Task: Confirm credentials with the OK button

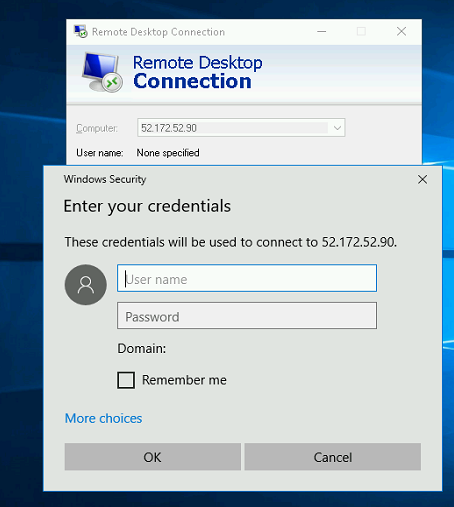Action: [153, 457]
